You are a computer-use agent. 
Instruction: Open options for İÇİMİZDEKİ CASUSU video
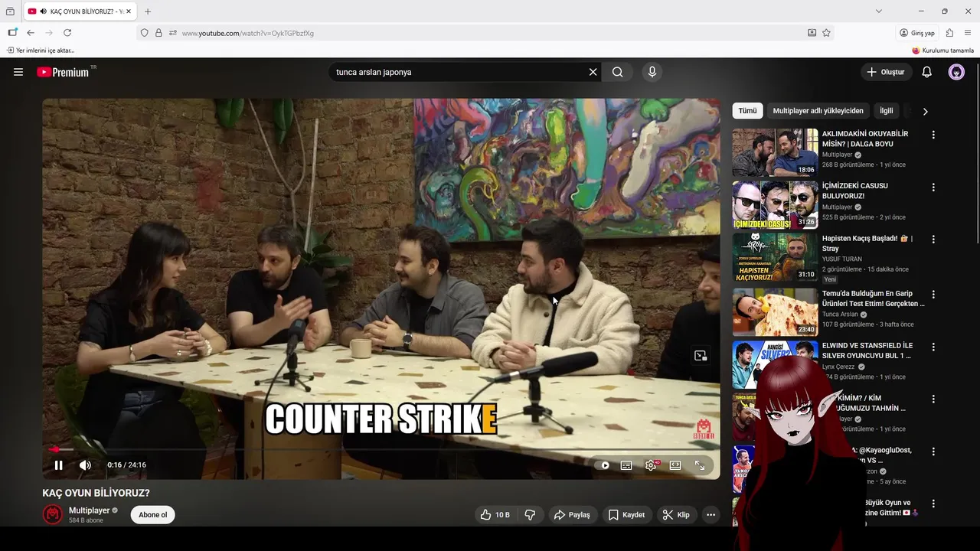pyautogui.click(x=933, y=187)
